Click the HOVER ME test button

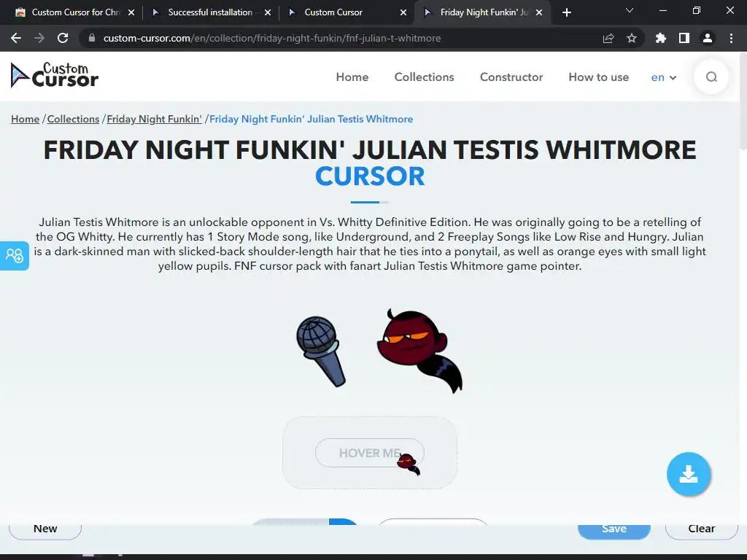coord(370,453)
